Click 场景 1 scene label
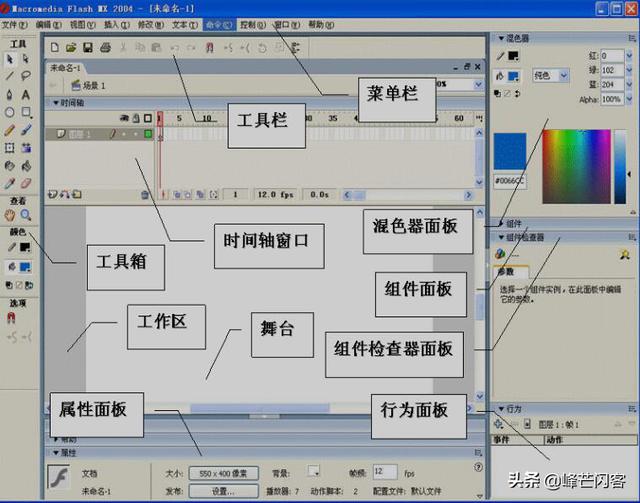This screenshot has height=503, width=640. (x=94, y=85)
